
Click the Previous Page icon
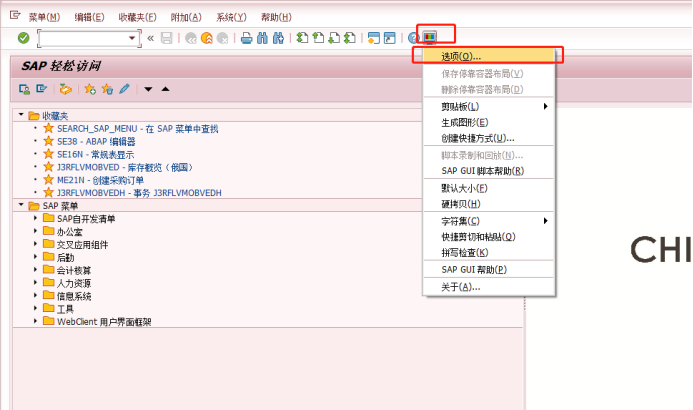(318, 38)
